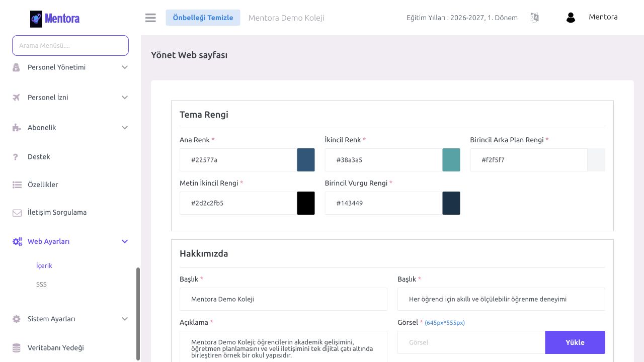Click the user profile avatar icon
This screenshot has height=362, width=644.
click(x=571, y=18)
